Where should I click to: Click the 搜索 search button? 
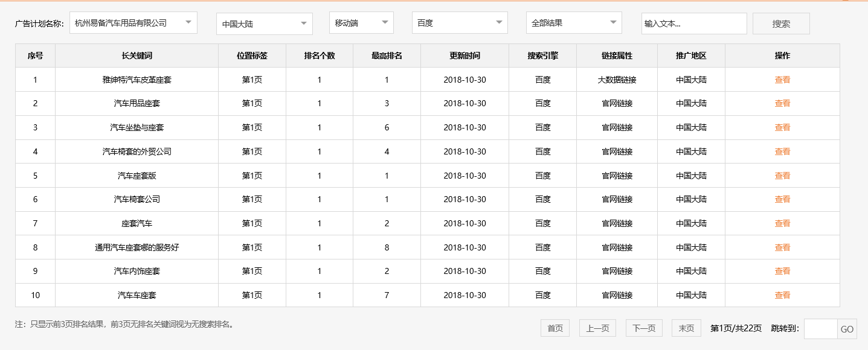coord(780,23)
